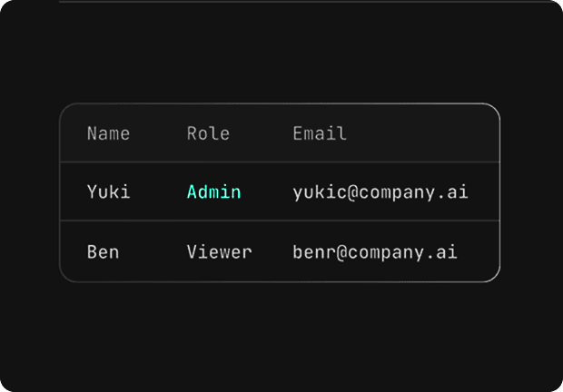Click the green Admin role label
563x392 pixels.
213,191
